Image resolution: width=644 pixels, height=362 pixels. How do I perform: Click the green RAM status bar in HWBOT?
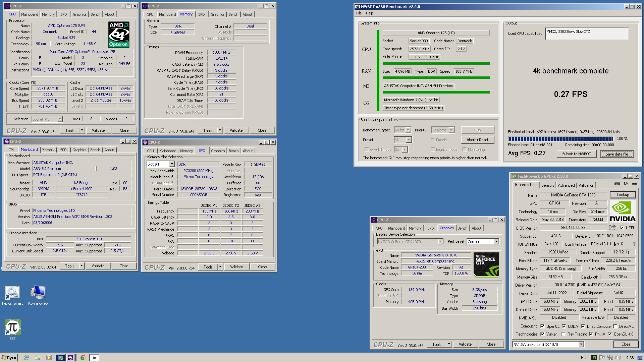(x=436, y=78)
